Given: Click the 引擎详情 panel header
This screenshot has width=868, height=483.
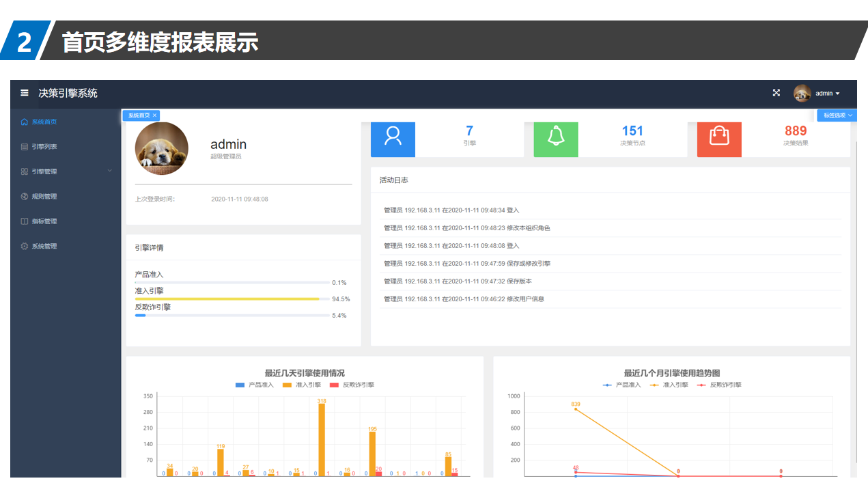Looking at the screenshot, I should click(x=243, y=247).
